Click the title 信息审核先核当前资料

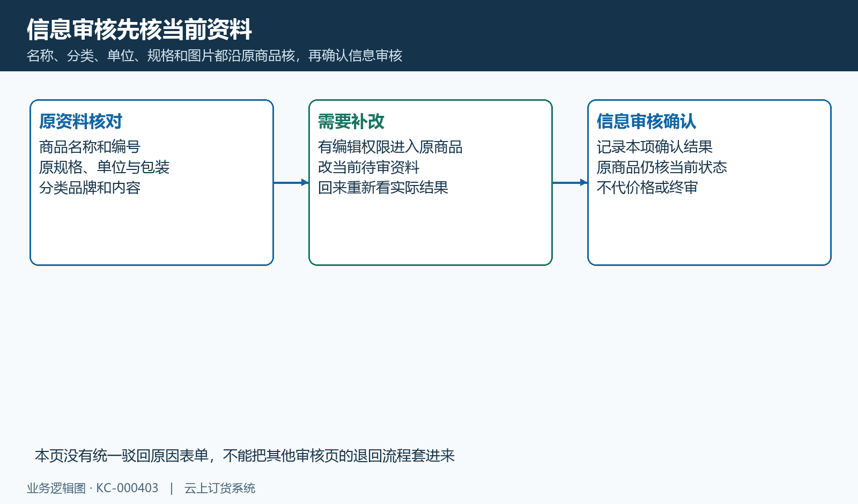139,29
